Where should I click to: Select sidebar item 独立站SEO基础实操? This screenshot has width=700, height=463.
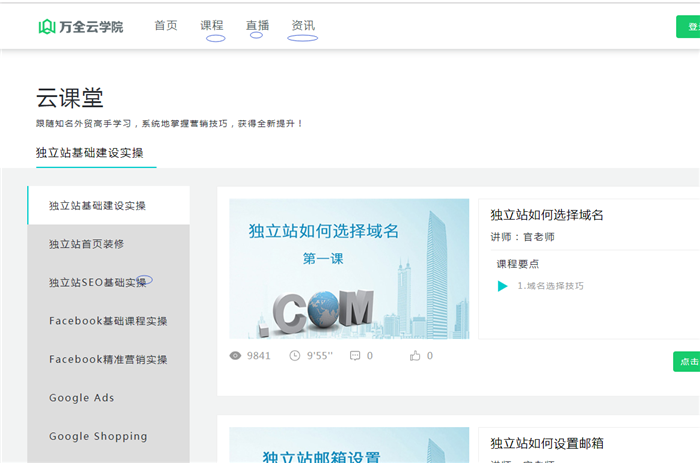pyautogui.click(x=108, y=282)
